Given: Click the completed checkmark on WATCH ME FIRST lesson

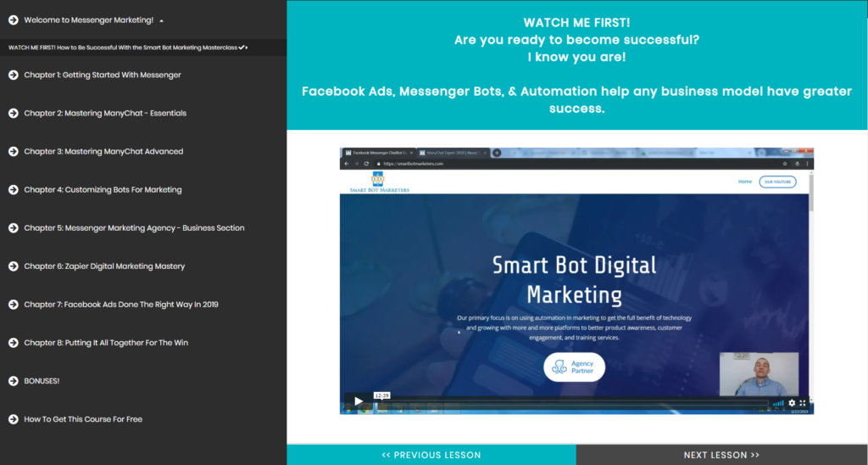Looking at the screenshot, I should click(242, 48).
